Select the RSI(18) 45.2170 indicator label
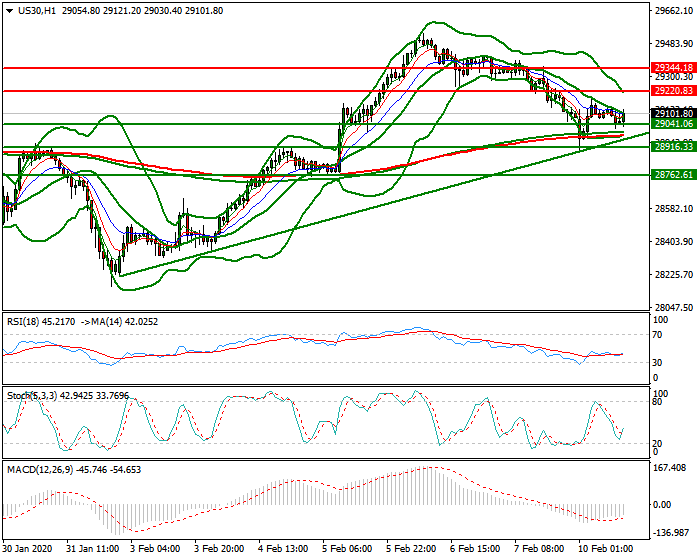 (41, 322)
